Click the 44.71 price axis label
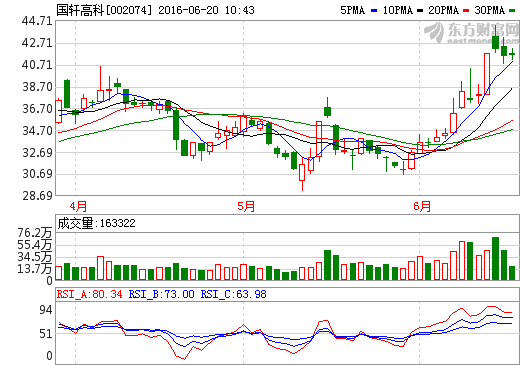 [37, 21]
